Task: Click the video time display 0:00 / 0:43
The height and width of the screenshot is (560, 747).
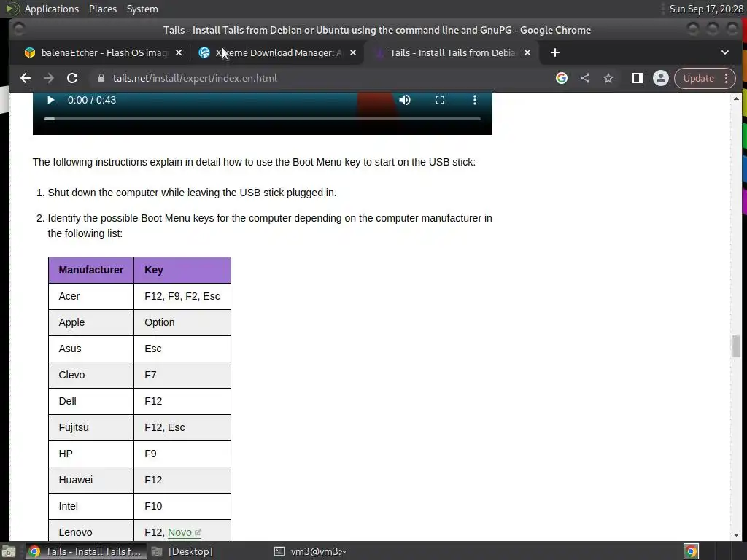Action: click(92, 100)
